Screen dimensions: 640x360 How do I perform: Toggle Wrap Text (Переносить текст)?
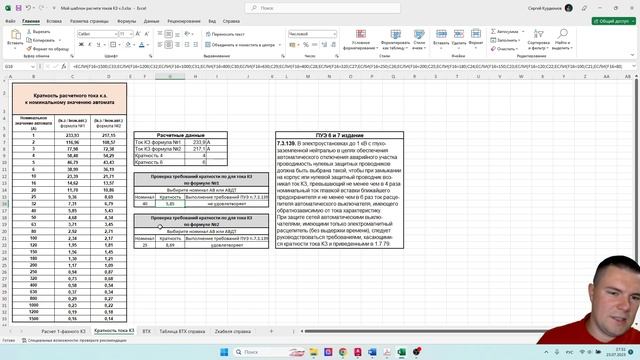point(225,34)
